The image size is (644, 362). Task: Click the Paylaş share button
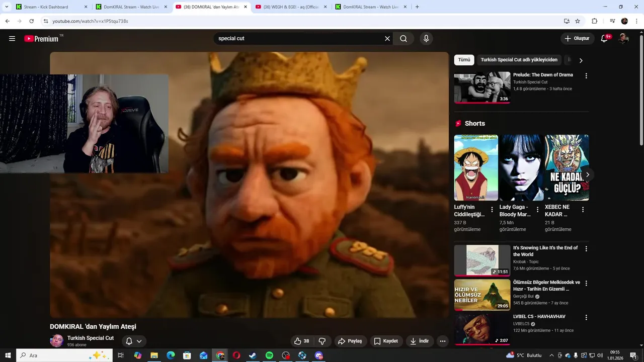click(350, 341)
